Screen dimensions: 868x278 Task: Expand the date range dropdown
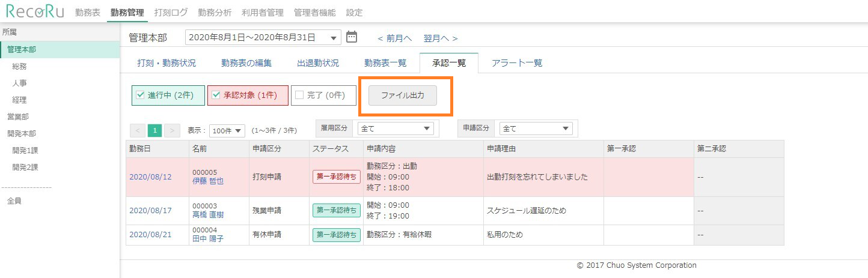(x=334, y=38)
